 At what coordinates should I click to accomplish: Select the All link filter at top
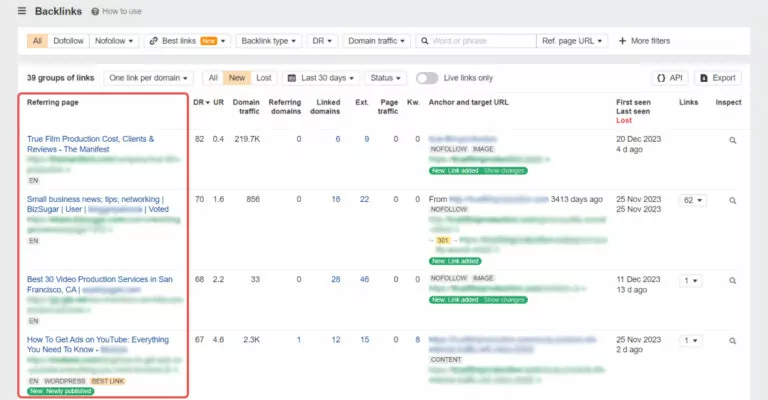point(37,41)
